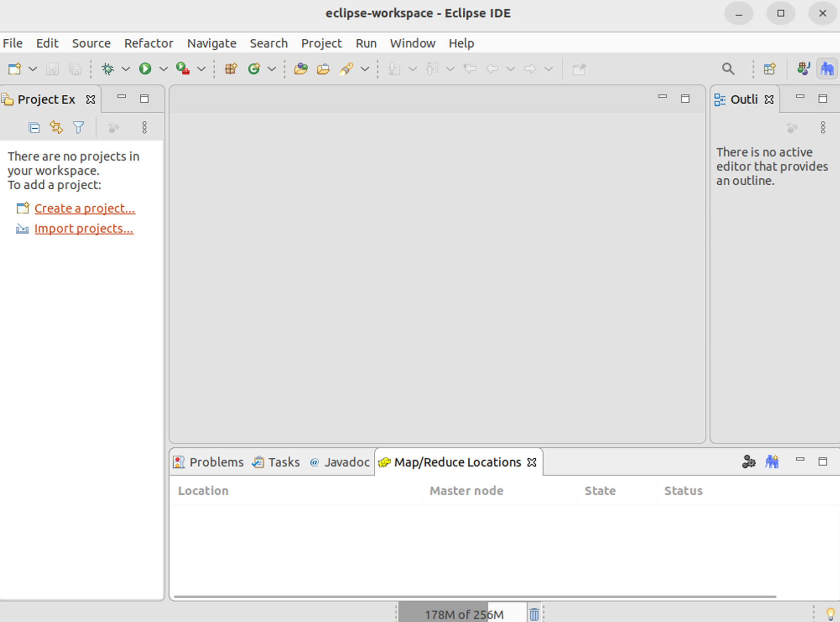Click the Create a project... link
This screenshot has height=622, width=840.
point(84,208)
